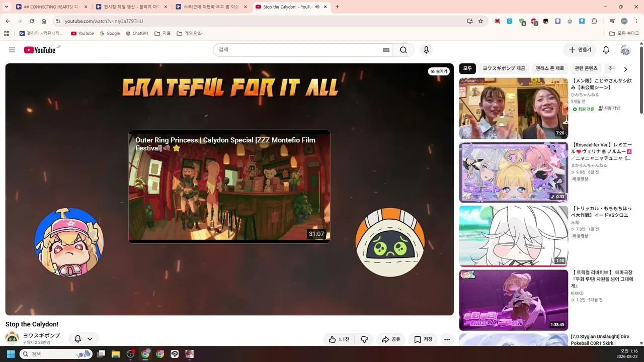This screenshot has height=362, width=644.
Task: Dislike the video with thumbs down
Action: tap(364, 339)
